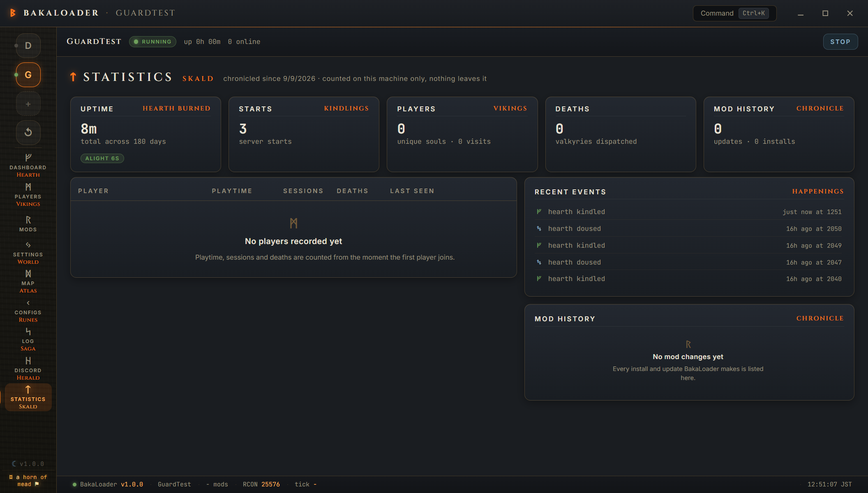Screen dimensions: 868x493
Task: Select Statistics Skald sidebar item
Action: tap(28, 397)
